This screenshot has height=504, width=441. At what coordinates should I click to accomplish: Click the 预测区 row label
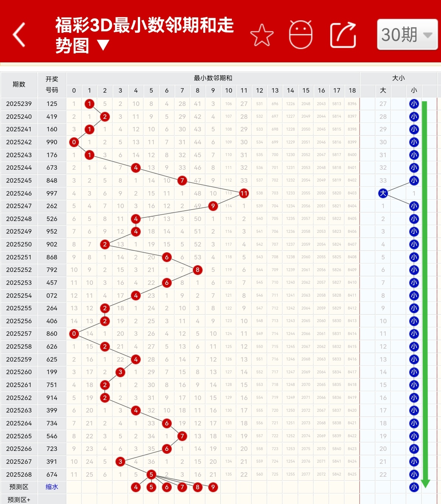[19, 487]
